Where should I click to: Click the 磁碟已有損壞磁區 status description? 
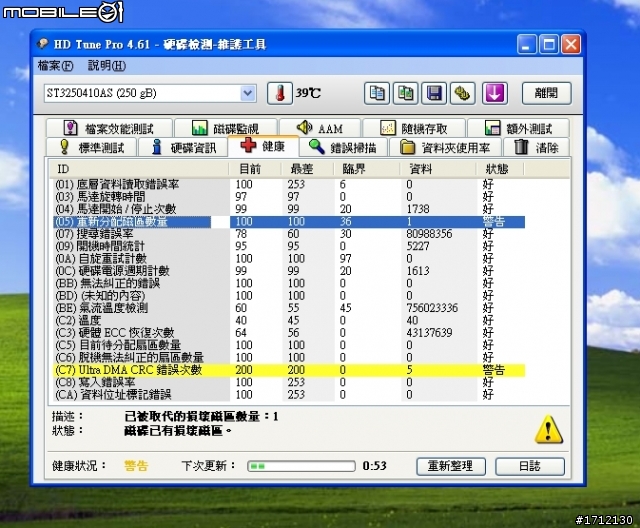(x=178, y=430)
